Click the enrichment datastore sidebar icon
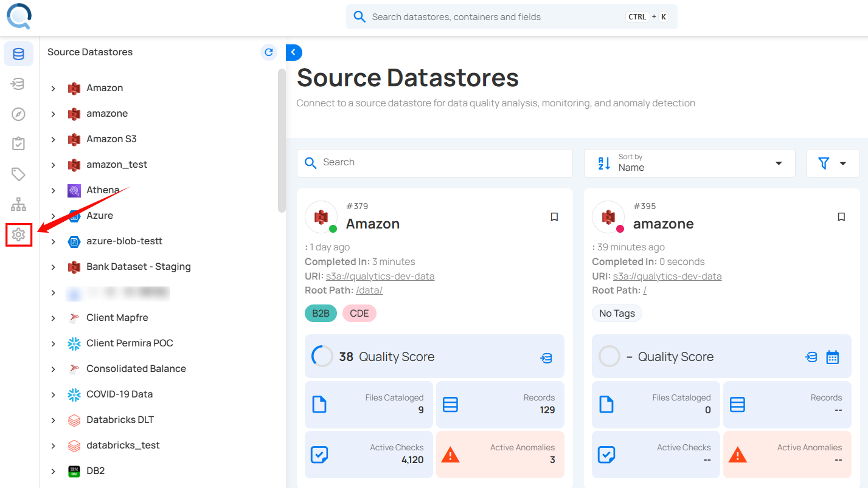The image size is (868, 488). 18,84
